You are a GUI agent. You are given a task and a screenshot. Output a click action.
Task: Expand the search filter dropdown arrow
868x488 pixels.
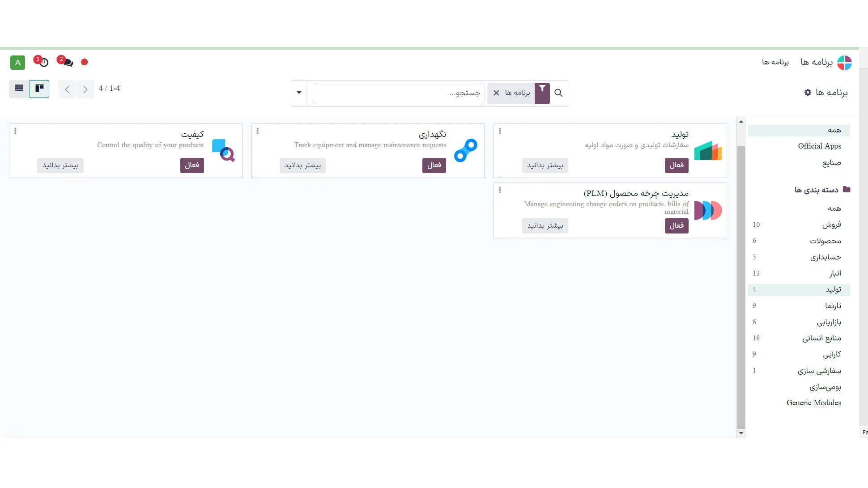click(x=299, y=92)
